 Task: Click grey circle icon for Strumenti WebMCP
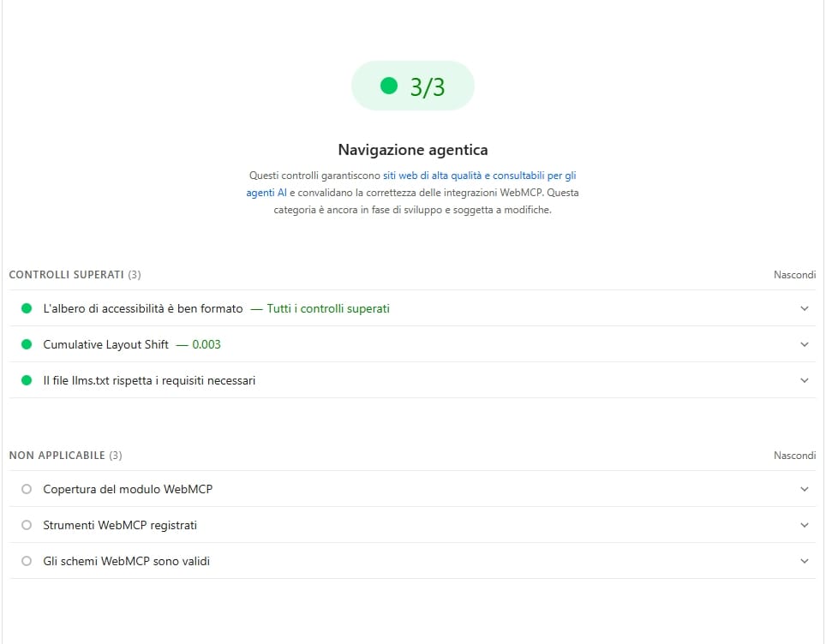point(27,525)
